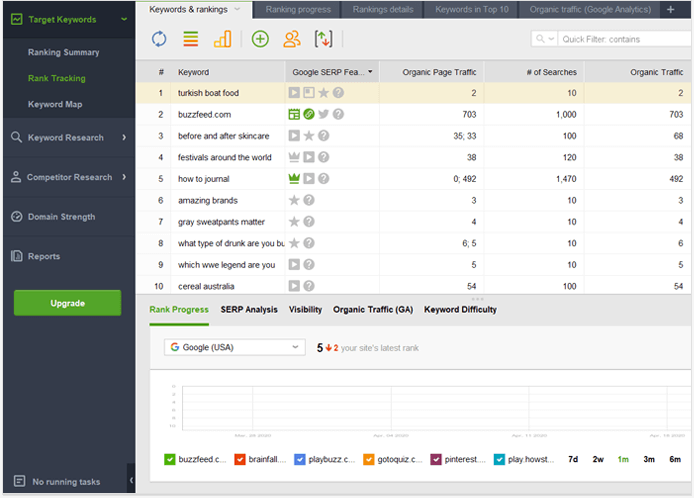Switch to the Ranking progress tab
Screen dimensions: 694x498
(298, 9)
